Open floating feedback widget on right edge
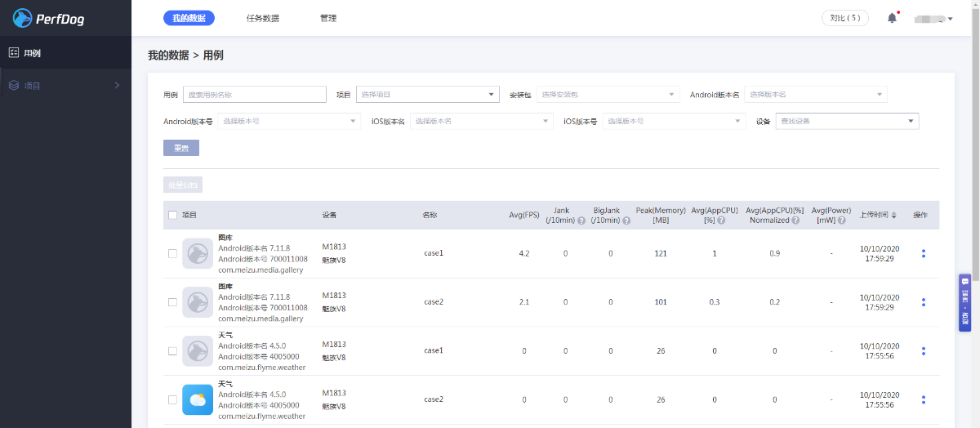Screen dimensions: 980x428 [x=964, y=302]
